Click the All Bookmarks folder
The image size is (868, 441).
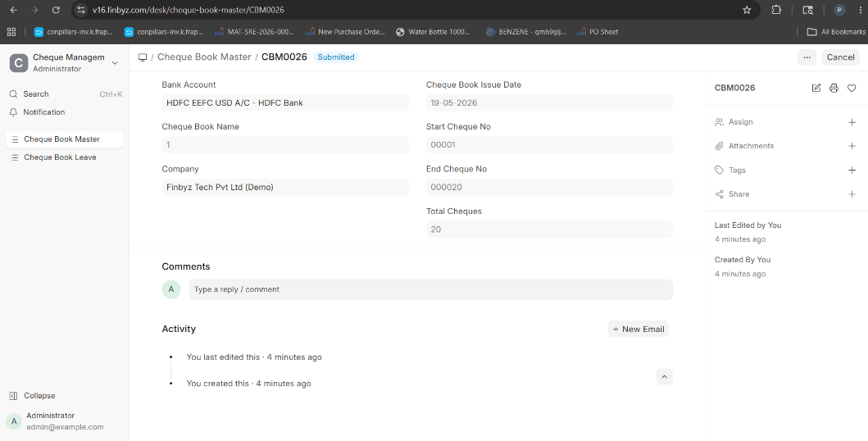[837, 32]
